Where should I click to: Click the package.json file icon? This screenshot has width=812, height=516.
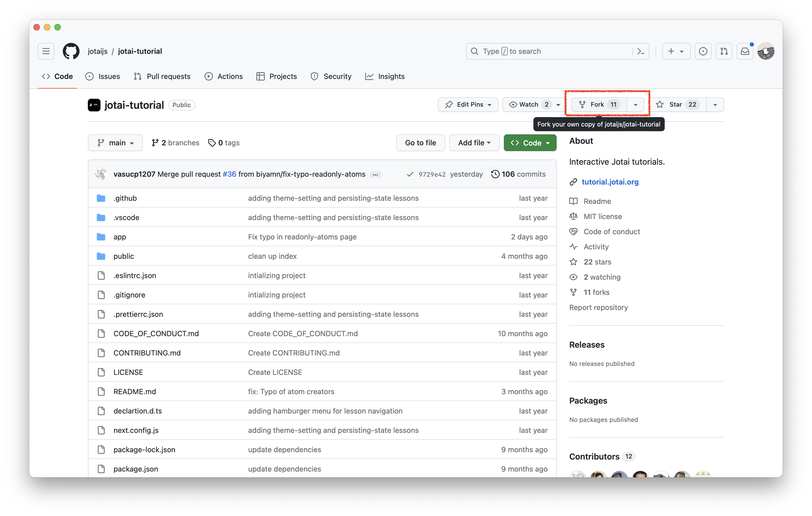(101, 469)
